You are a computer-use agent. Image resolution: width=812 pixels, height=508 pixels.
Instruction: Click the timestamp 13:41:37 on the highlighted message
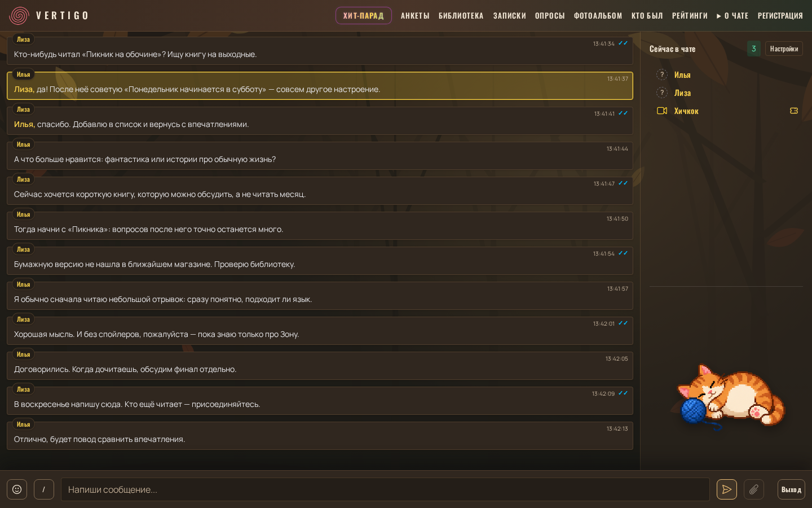click(x=617, y=79)
